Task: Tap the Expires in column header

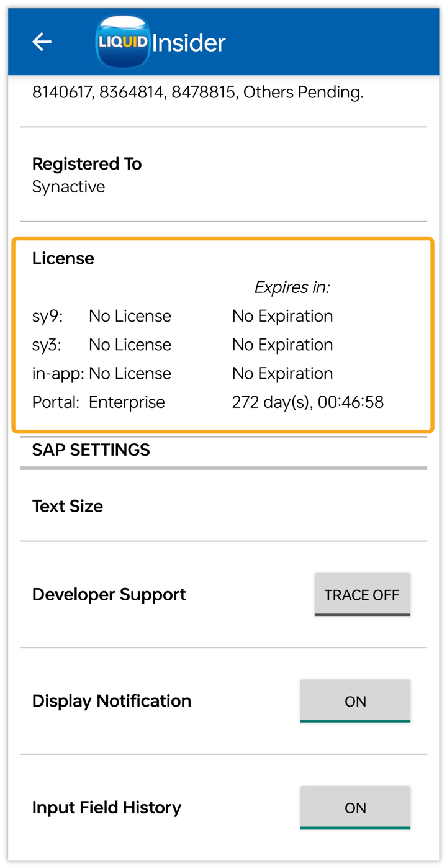Action: [x=292, y=287]
